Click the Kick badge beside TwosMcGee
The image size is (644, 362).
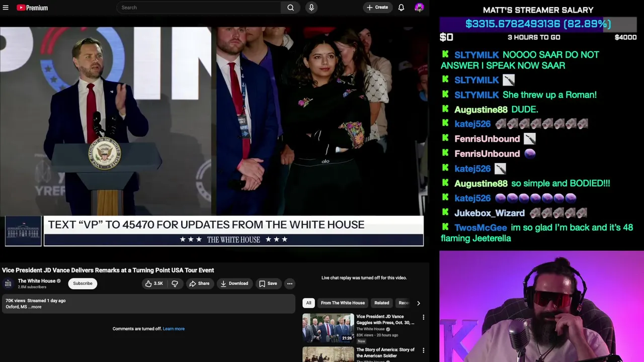(x=445, y=227)
